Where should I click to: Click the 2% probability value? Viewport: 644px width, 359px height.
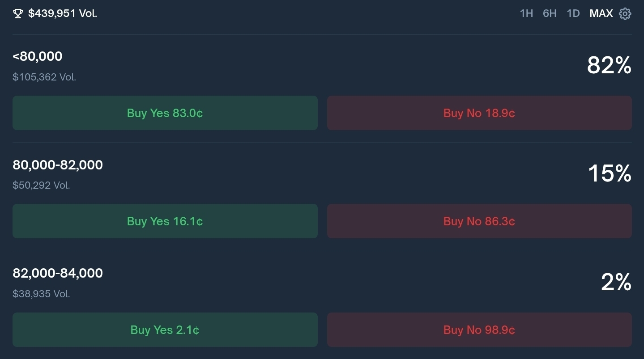616,283
